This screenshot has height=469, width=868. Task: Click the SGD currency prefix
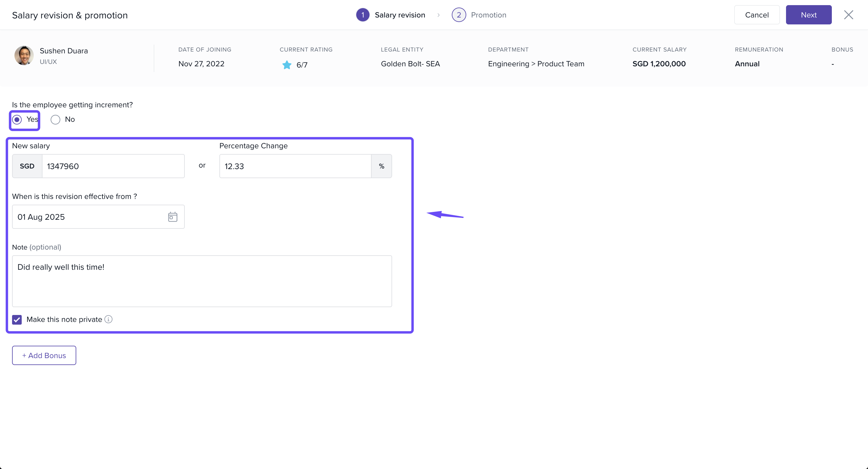[27, 166]
